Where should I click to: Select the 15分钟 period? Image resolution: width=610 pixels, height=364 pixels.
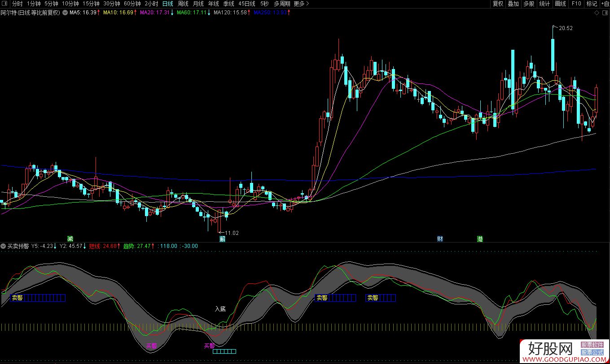point(91,4)
